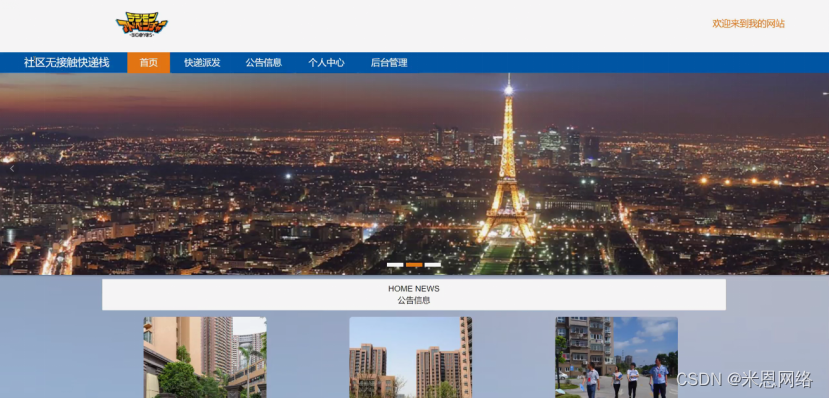This screenshot has width=829, height=398.
Task: Open 个人中心 in navigation bar
Action: pos(326,62)
